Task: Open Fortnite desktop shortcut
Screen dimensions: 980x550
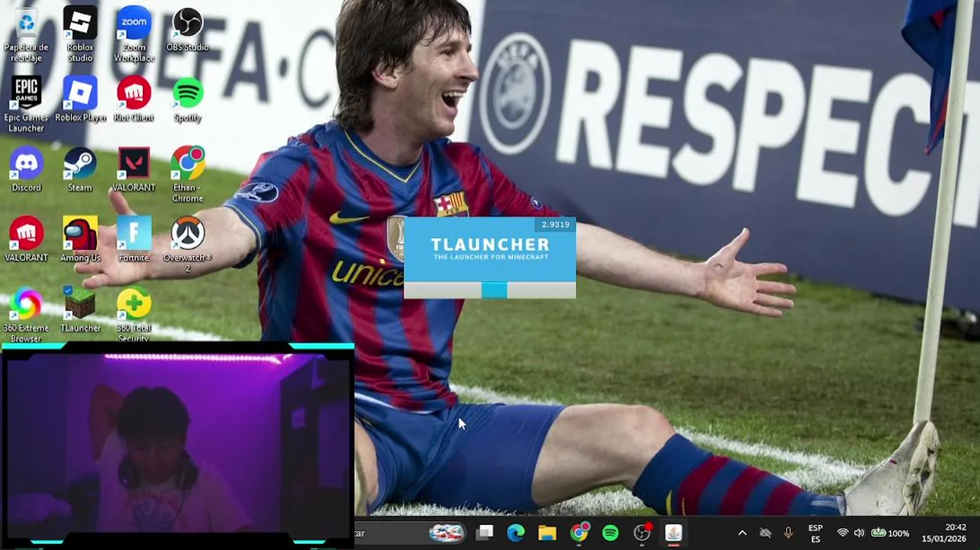Action: tap(134, 240)
